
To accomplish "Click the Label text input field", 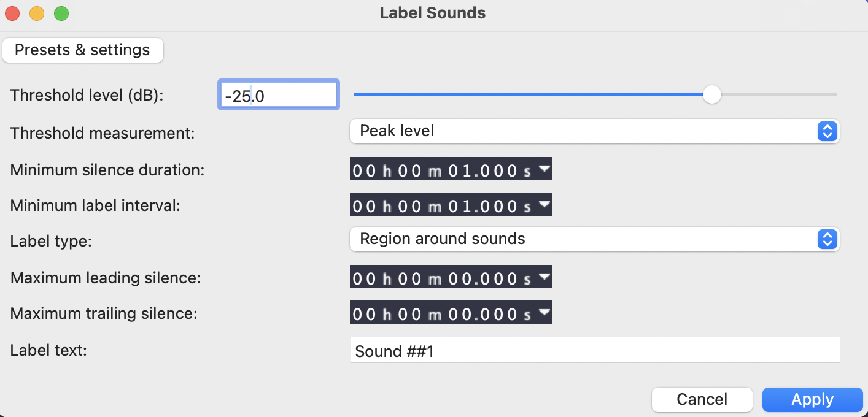I will point(594,351).
